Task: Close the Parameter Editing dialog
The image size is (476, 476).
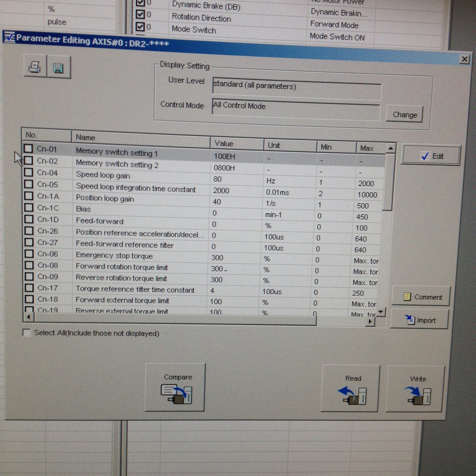Action: [x=465, y=59]
